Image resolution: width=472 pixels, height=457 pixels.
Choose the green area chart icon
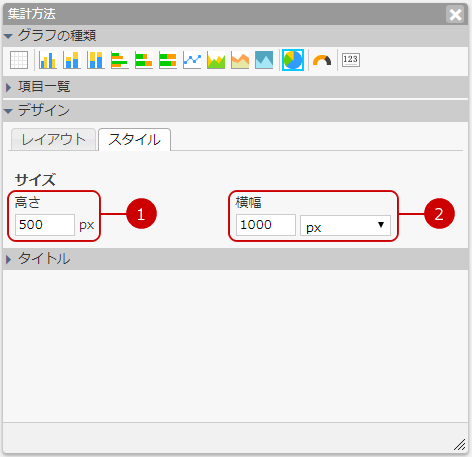pyautogui.click(x=216, y=60)
